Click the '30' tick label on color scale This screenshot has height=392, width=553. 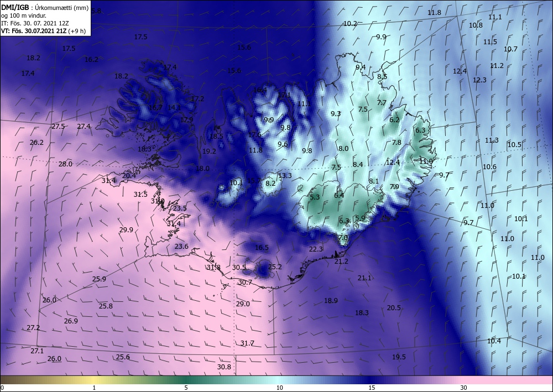coord(464,388)
